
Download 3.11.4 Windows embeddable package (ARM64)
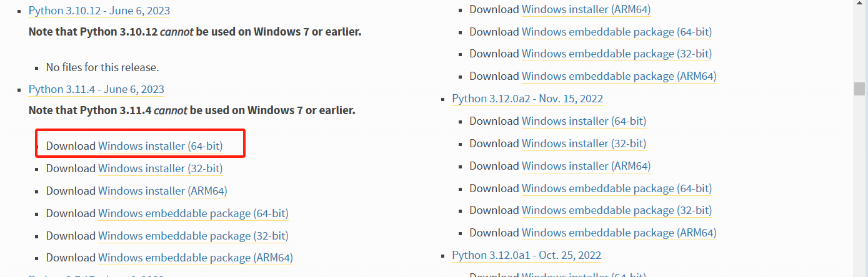coord(196,258)
